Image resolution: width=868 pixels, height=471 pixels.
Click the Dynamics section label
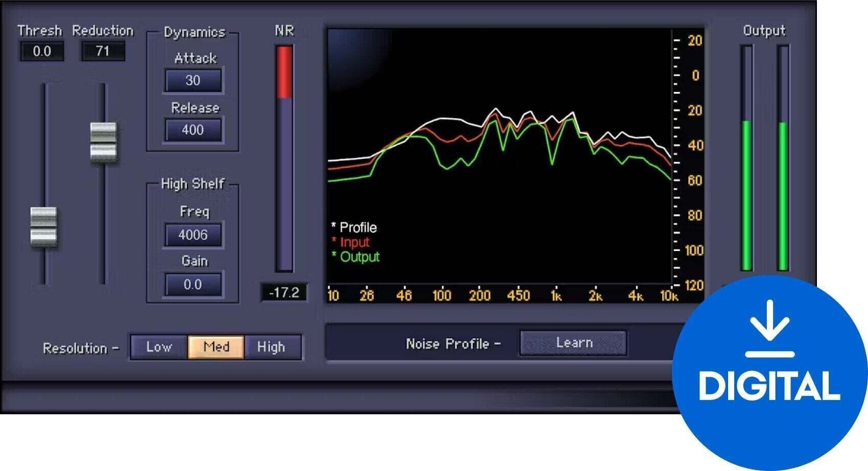pos(195,32)
